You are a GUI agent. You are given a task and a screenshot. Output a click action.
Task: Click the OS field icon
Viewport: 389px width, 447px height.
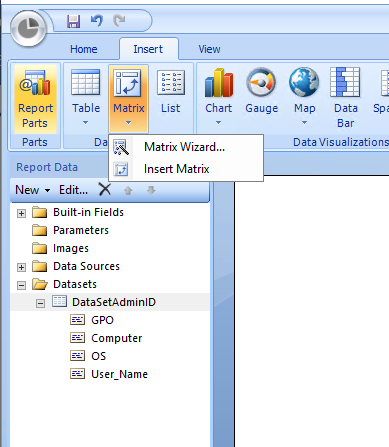point(77,356)
